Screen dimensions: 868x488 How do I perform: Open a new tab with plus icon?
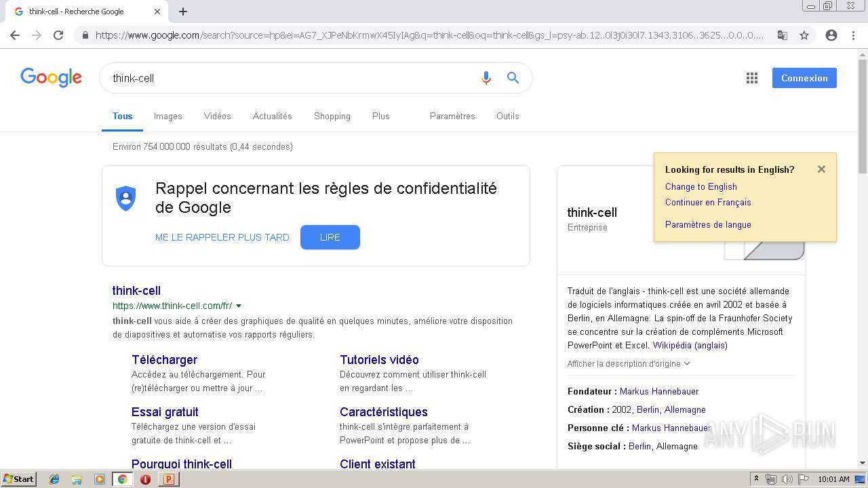click(x=183, y=12)
